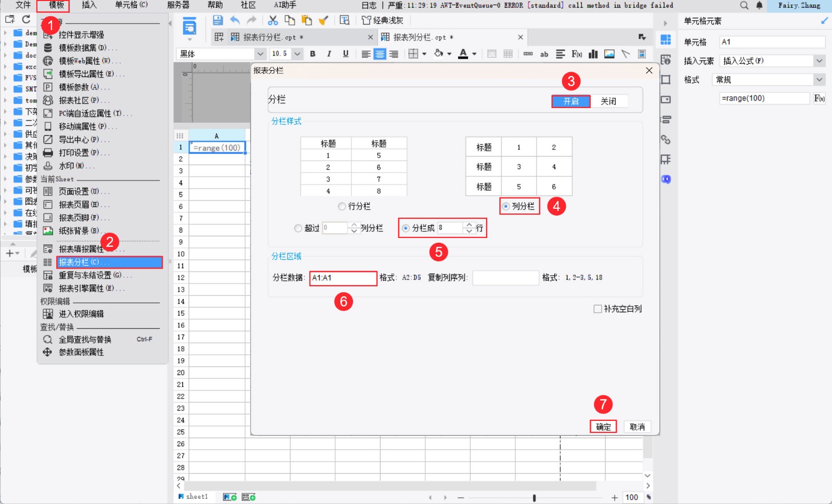Expand the border style dropdown arrow
Screen dimensions: 832x504
(424, 54)
